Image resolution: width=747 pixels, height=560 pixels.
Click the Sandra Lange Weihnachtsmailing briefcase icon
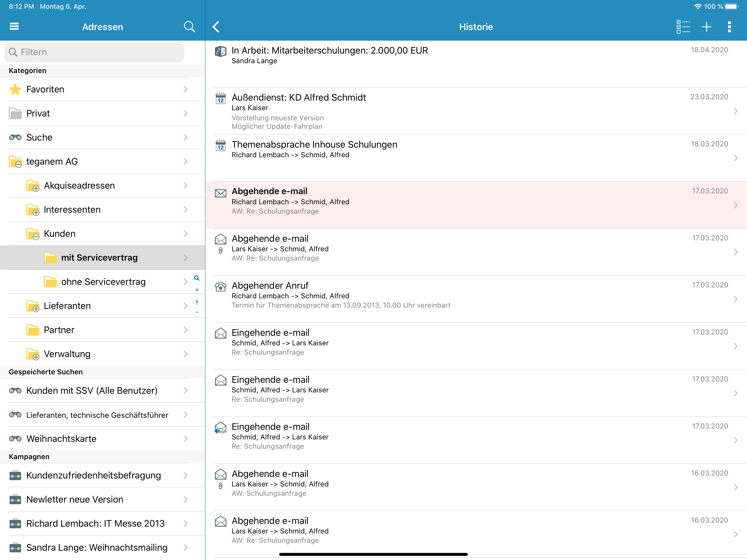(x=15, y=547)
